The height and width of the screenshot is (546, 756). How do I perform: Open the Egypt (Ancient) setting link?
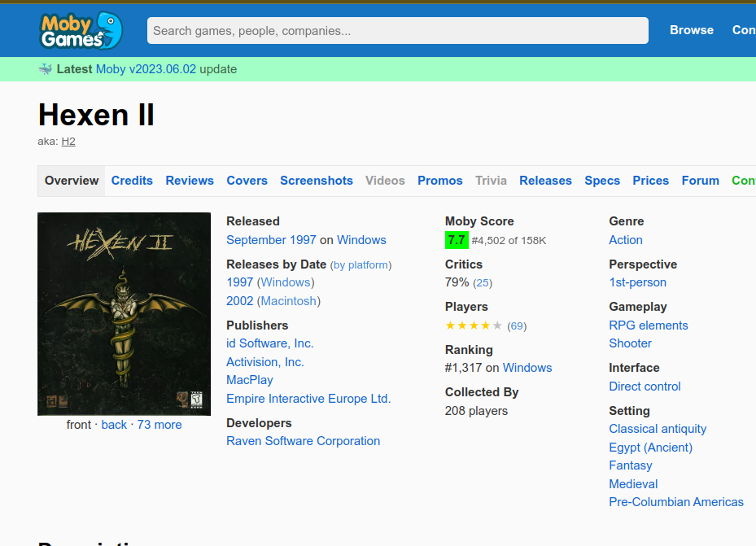(x=650, y=448)
